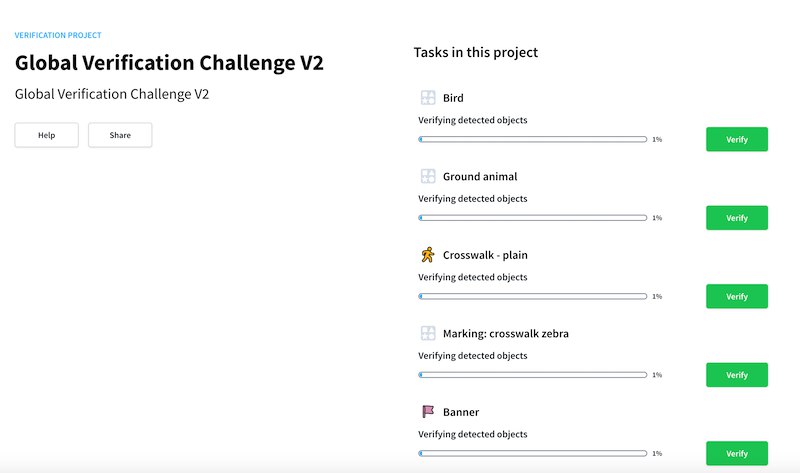The height and width of the screenshot is (473, 800).
Task: Verify the Marking: crosswalk zebra task
Action: tap(737, 375)
